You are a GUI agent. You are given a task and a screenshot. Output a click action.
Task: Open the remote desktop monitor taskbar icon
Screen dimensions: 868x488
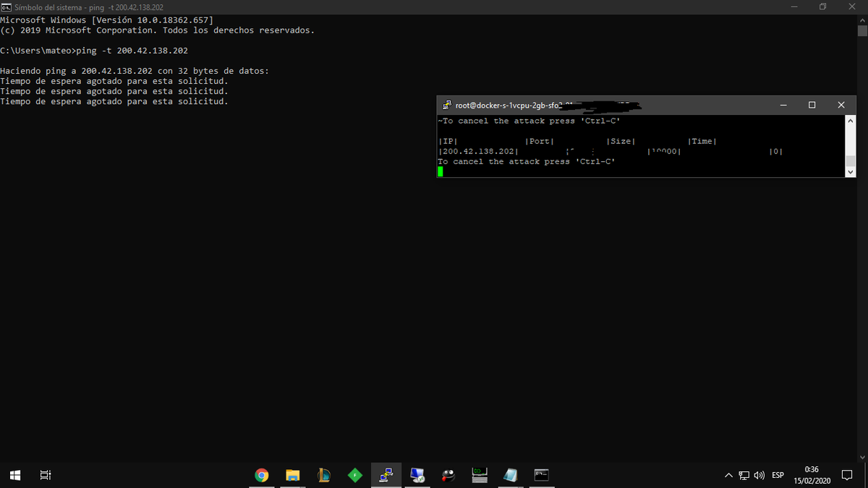click(417, 475)
